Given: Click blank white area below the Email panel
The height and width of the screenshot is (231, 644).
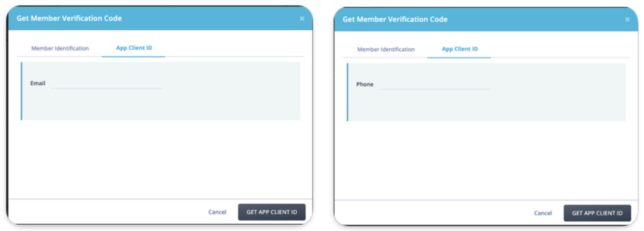Looking at the screenshot, I should (x=160, y=160).
